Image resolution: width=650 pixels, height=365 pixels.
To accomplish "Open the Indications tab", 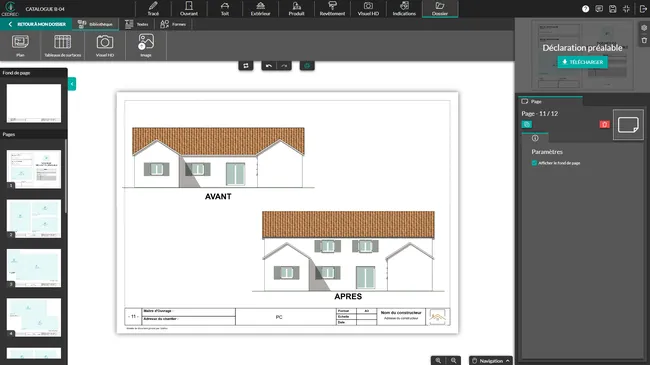I will (x=404, y=9).
